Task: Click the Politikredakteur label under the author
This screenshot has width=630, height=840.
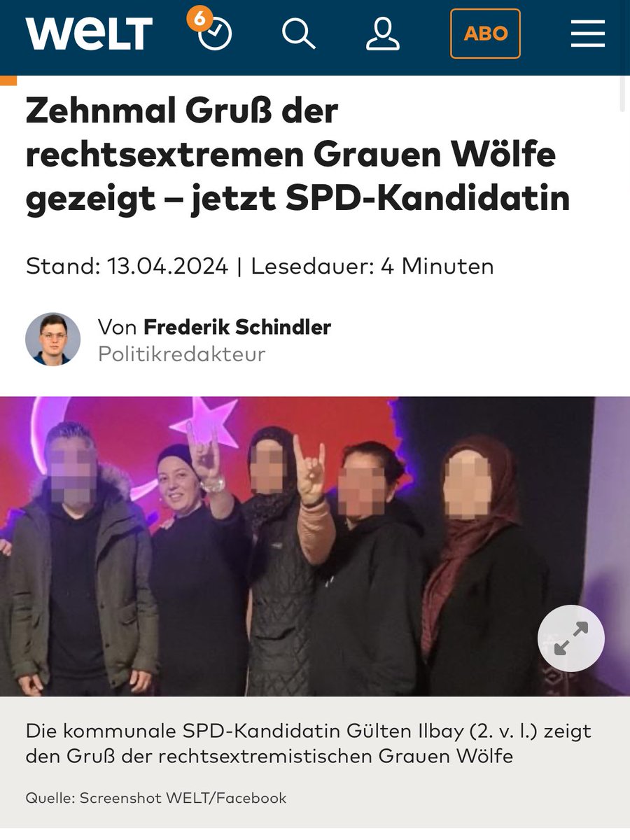Action: click(x=181, y=354)
